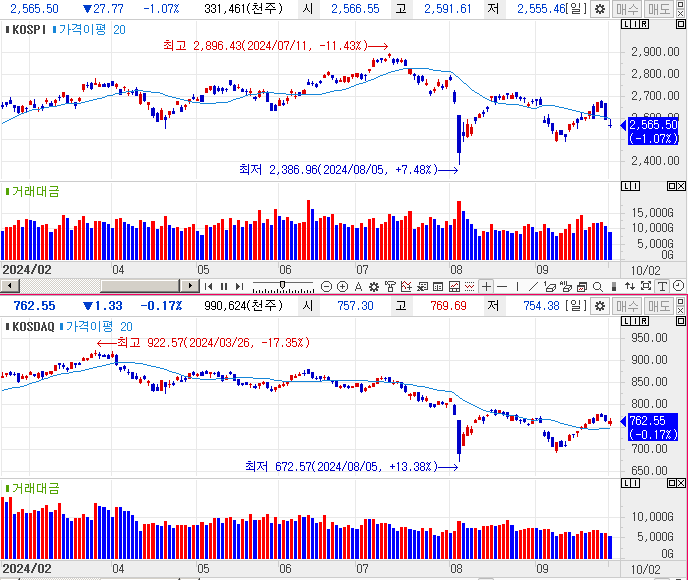688x580 pixels.
Task: Click the magnifying glass search icon
Action: [598, 287]
